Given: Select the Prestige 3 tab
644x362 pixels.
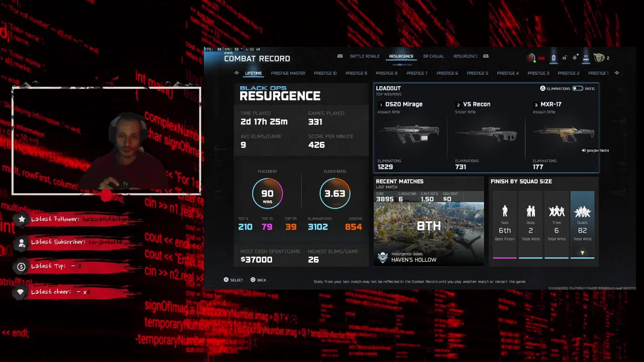Looking at the screenshot, I should tap(538, 73).
